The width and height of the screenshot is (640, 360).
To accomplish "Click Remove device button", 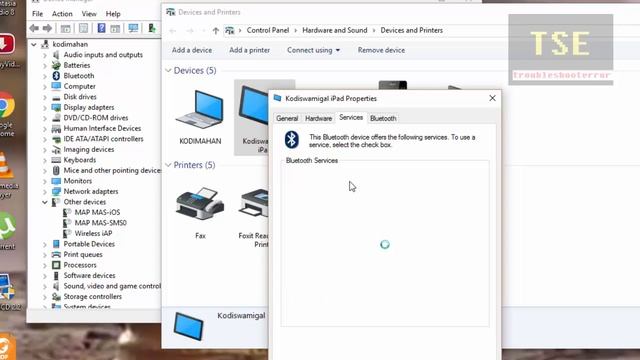I will point(381,50).
